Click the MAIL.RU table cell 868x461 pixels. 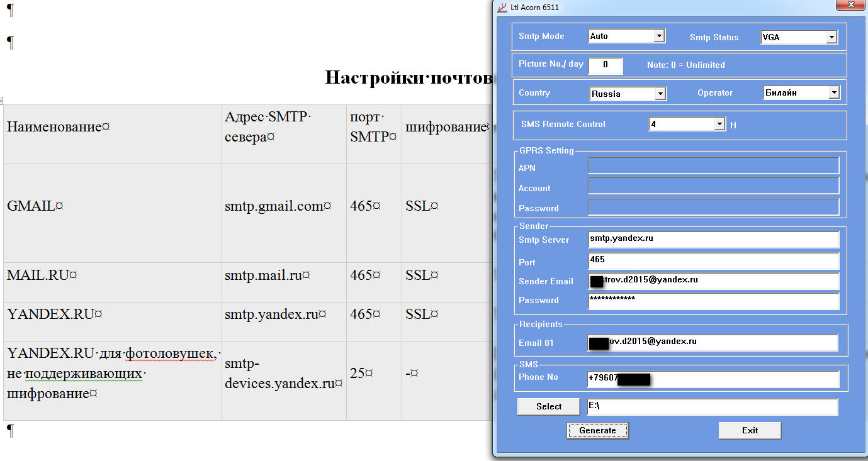pyautogui.click(x=113, y=282)
